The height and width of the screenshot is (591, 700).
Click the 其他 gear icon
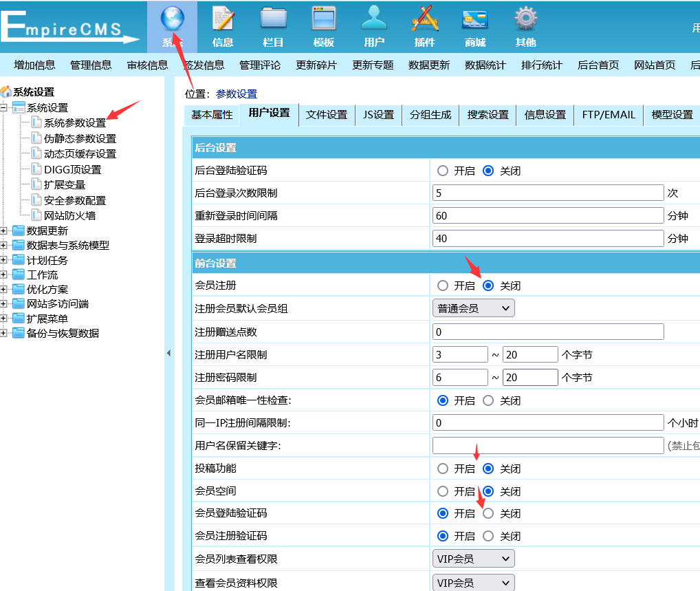point(526,19)
